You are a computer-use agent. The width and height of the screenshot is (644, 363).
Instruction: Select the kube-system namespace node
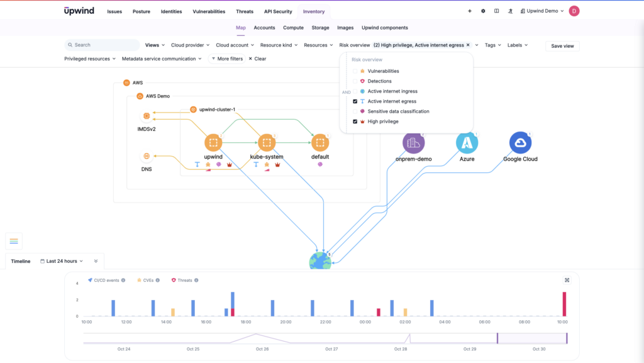(x=266, y=143)
